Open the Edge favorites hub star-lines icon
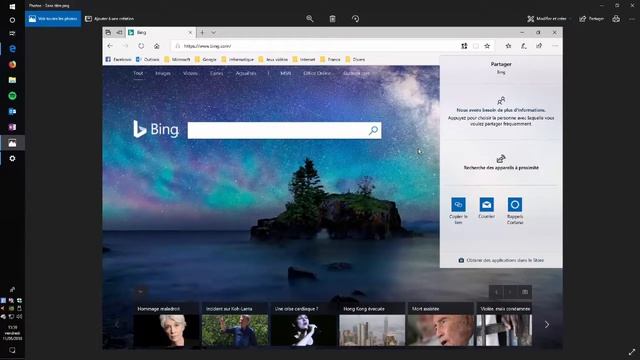This screenshot has width=640, height=360. point(508,46)
